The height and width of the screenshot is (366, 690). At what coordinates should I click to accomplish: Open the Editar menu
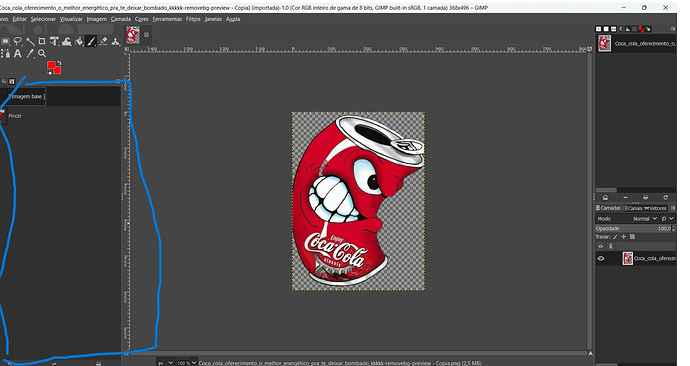(x=19, y=19)
